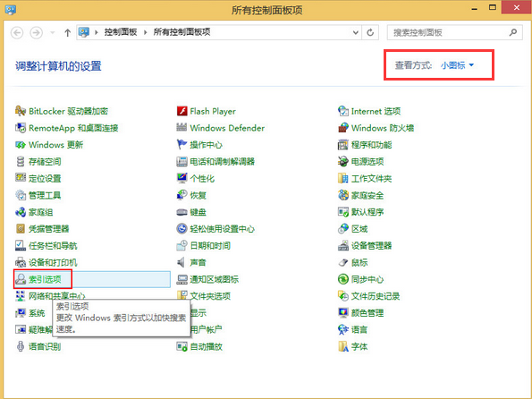Image resolution: width=532 pixels, height=399 pixels.
Task: Open the 鼠标 mouse icon
Action: click(x=343, y=262)
